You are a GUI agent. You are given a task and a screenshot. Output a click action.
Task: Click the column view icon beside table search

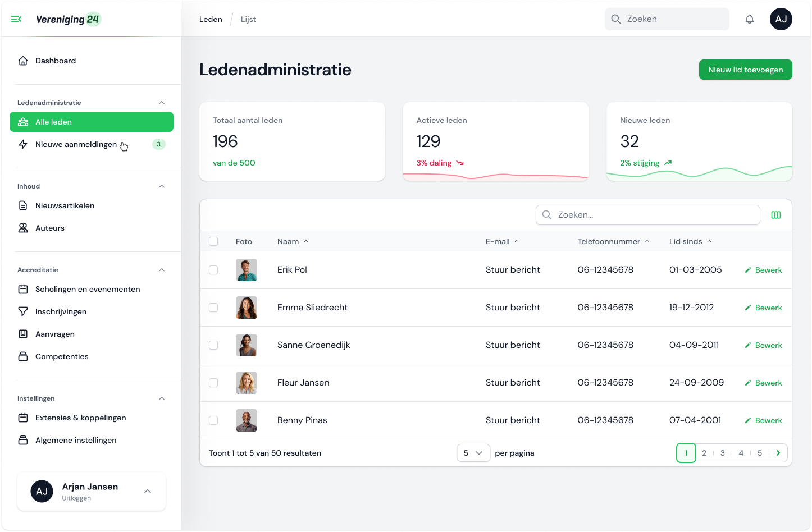point(776,215)
